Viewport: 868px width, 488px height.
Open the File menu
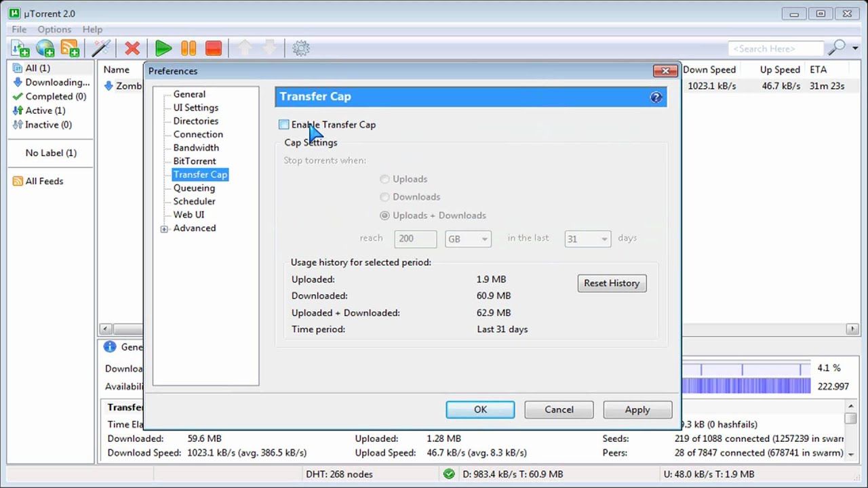19,29
